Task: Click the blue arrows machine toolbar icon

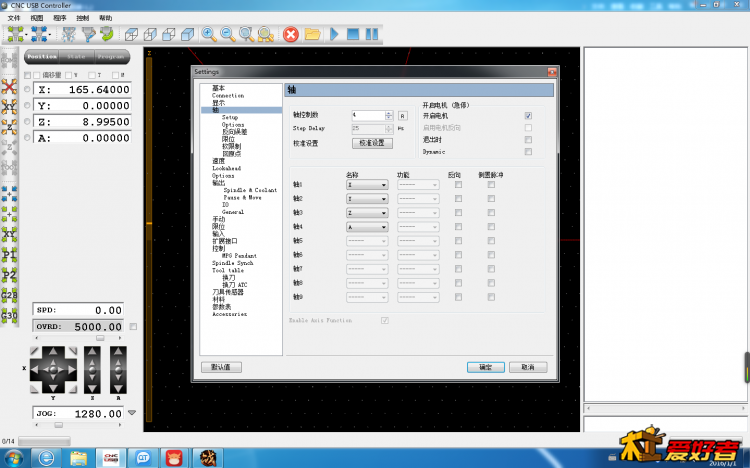Action: pyautogui.click(x=39, y=34)
